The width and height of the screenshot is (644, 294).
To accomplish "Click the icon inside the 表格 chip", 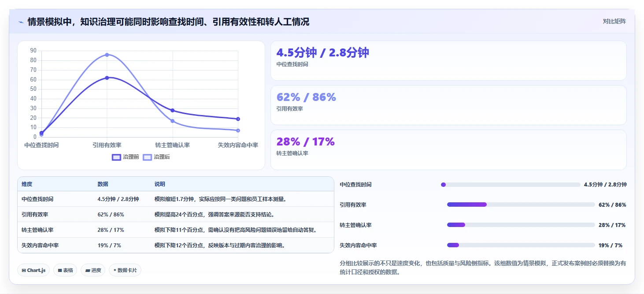I will 60,270.
